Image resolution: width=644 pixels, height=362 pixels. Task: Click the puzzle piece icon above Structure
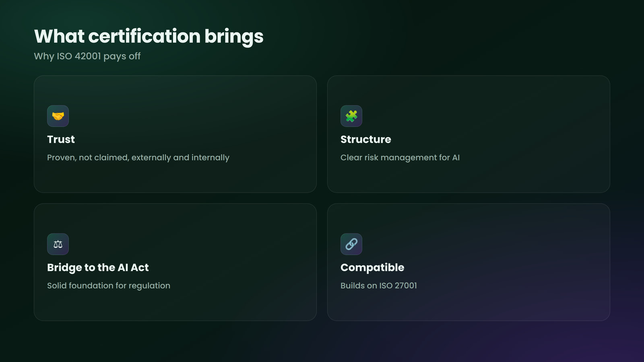(351, 116)
